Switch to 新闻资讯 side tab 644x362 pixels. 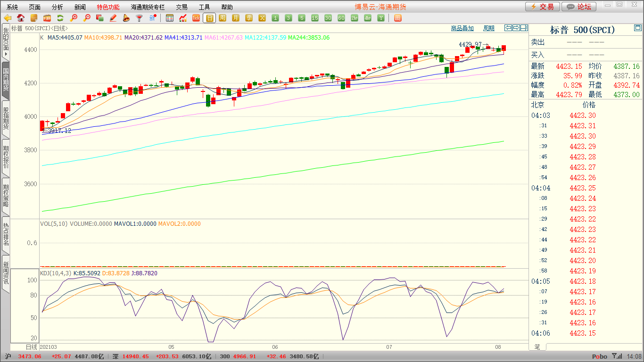tap(6, 273)
